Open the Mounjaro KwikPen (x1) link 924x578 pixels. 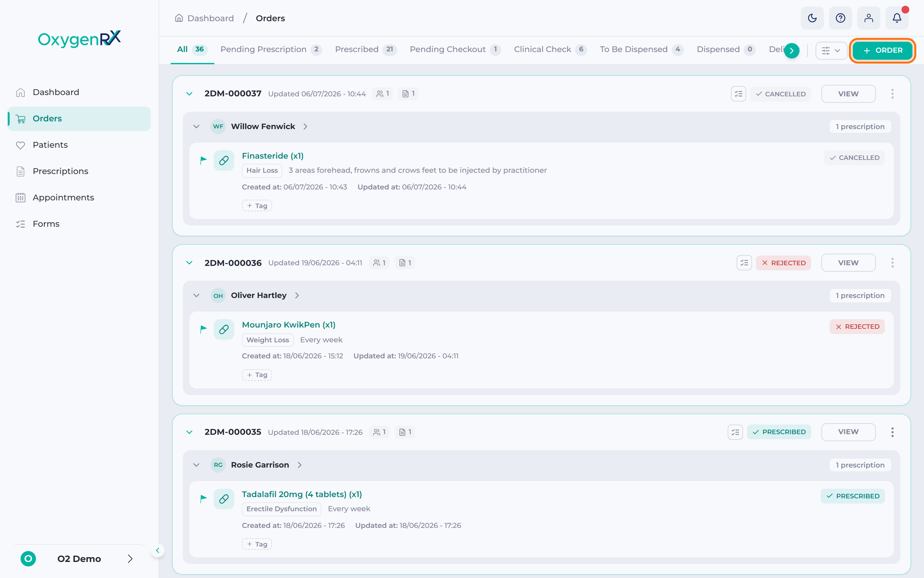click(x=289, y=325)
